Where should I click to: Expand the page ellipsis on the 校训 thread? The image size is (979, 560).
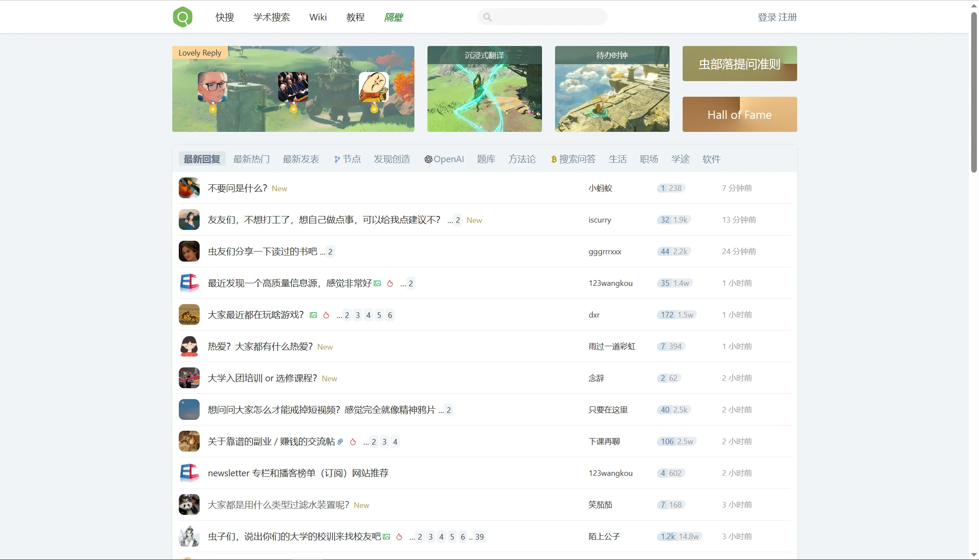tap(412, 537)
